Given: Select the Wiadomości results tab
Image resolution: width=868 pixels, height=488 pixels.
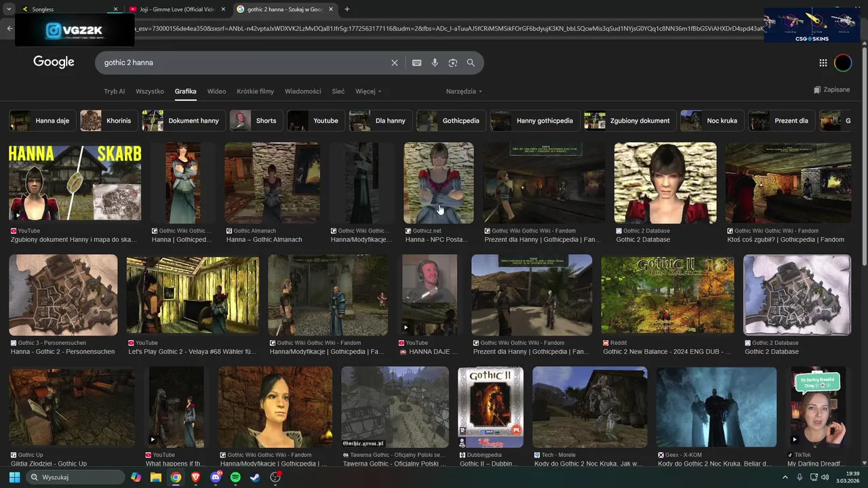Looking at the screenshot, I should click(x=303, y=91).
